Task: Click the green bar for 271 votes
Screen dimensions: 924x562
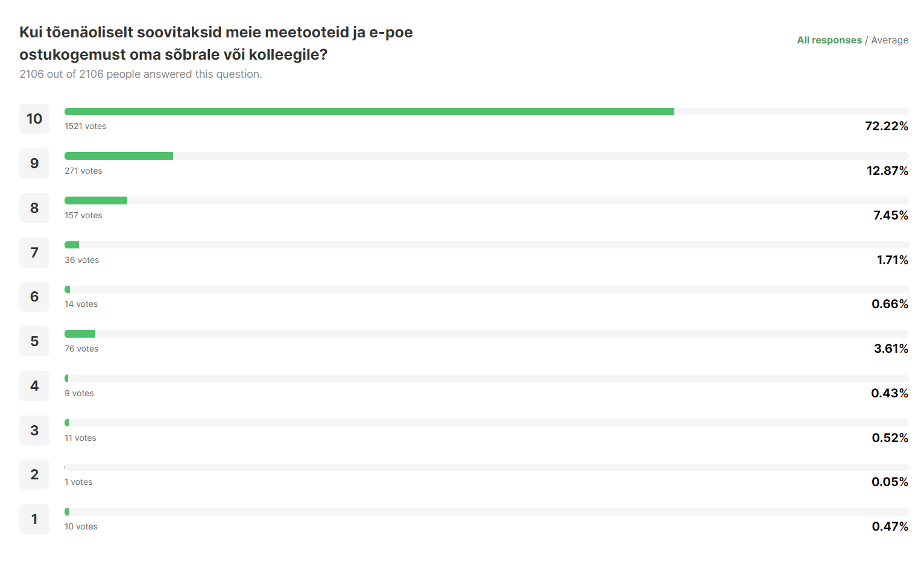Action: click(119, 156)
